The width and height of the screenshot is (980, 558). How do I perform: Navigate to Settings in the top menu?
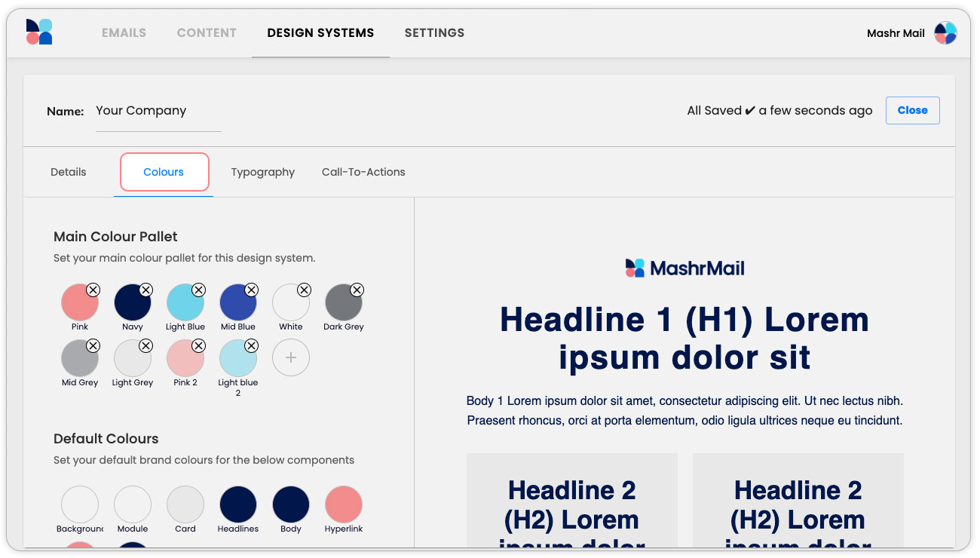(x=434, y=33)
